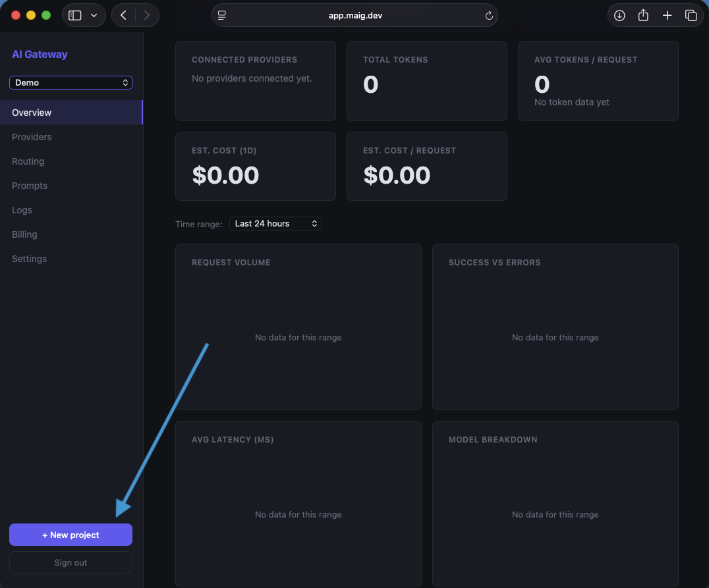Open the sidebar options chevron
The width and height of the screenshot is (709, 588).
pos(94,15)
